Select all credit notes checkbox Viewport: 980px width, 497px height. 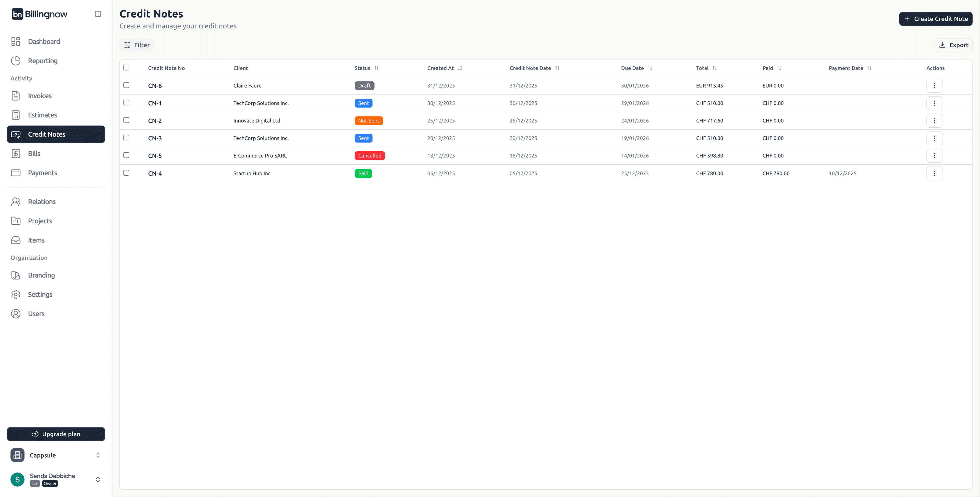point(126,68)
